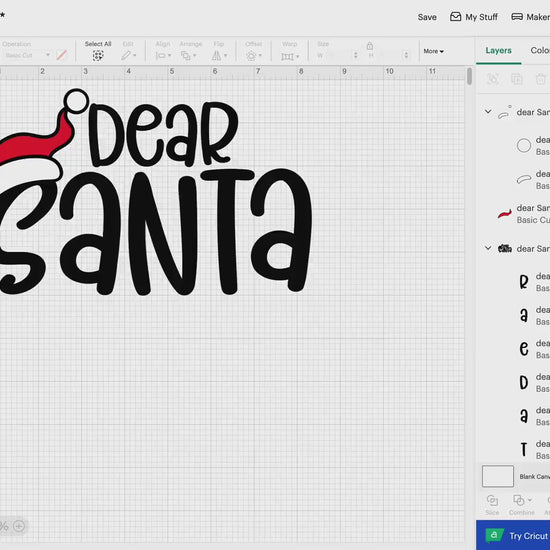Open the Combine tool menu
The image size is (550, 550).
click(522, 500)
